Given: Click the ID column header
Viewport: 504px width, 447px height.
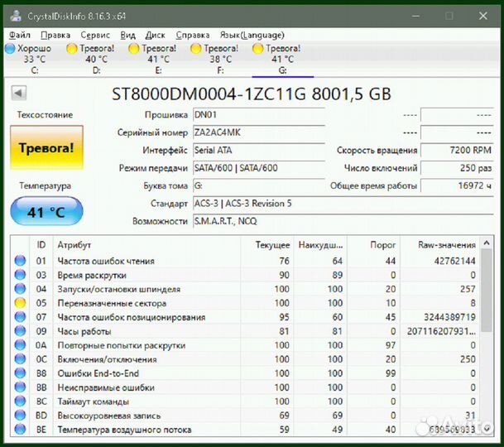Looking at the screenshot, I should 41,245.
